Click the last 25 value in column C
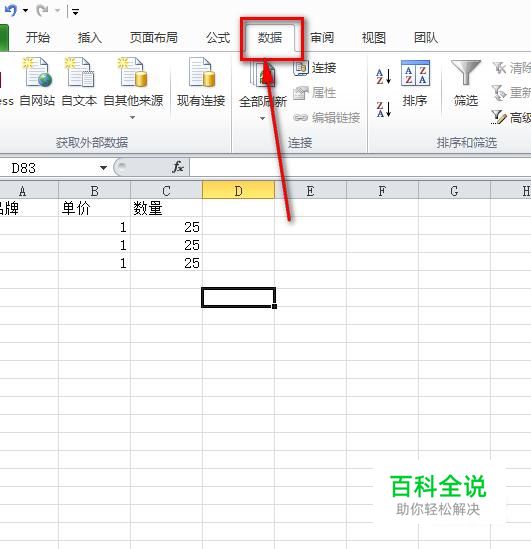 click(x=166, y=263)
